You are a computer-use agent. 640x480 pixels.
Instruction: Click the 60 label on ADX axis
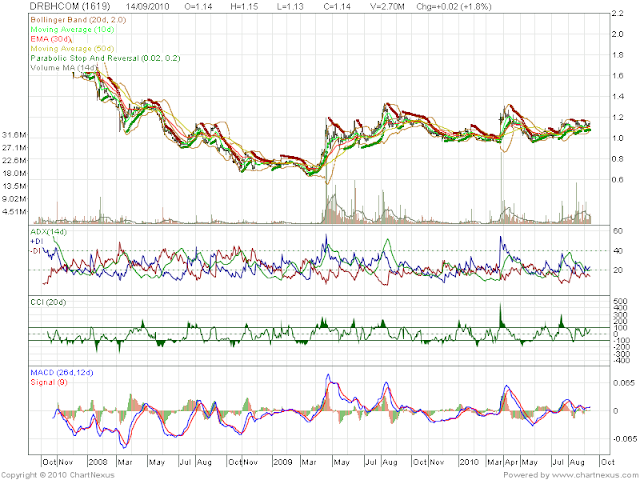(618, 231)
